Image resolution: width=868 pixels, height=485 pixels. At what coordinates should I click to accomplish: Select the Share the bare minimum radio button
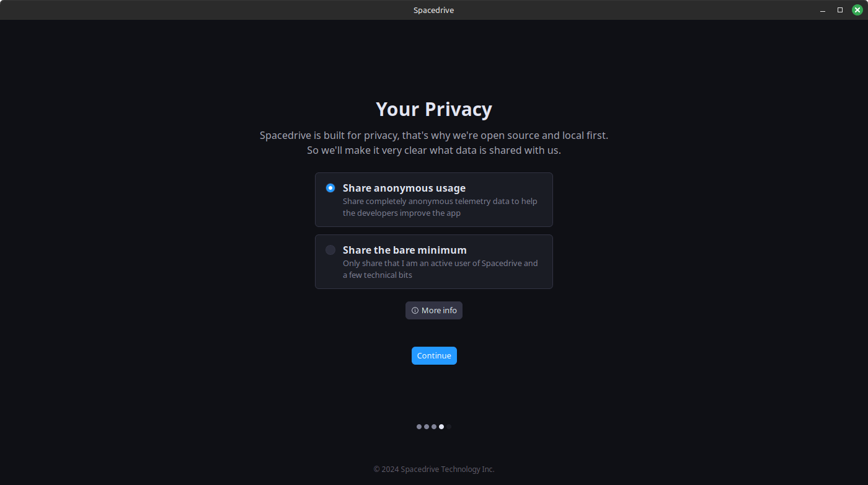pos(330,250)
